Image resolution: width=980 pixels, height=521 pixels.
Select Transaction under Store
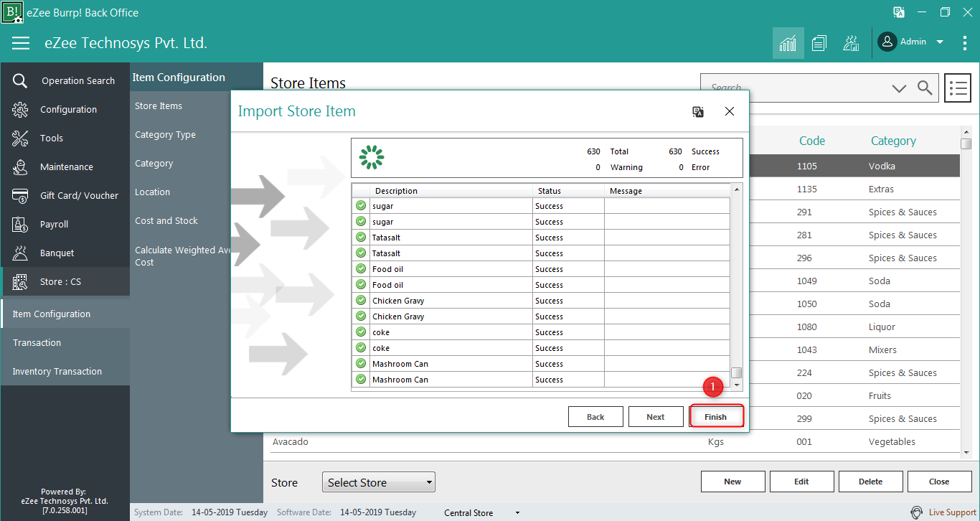click(65, 342)
